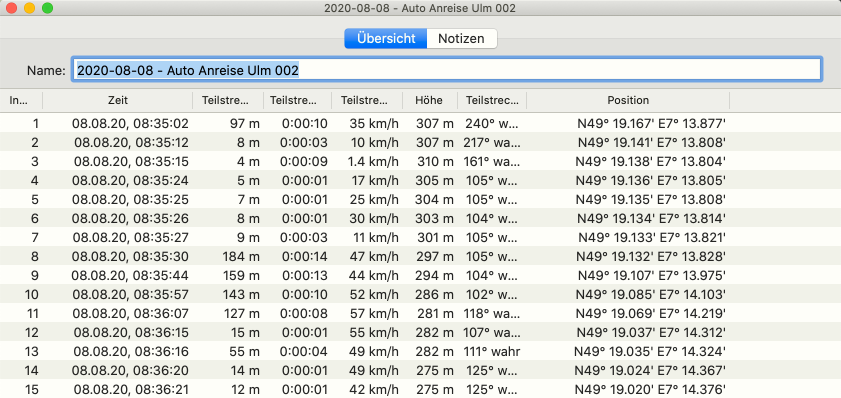
Task: Select time cell 08.08.20, 08:36:15
Action: click(x=130, y=333)
